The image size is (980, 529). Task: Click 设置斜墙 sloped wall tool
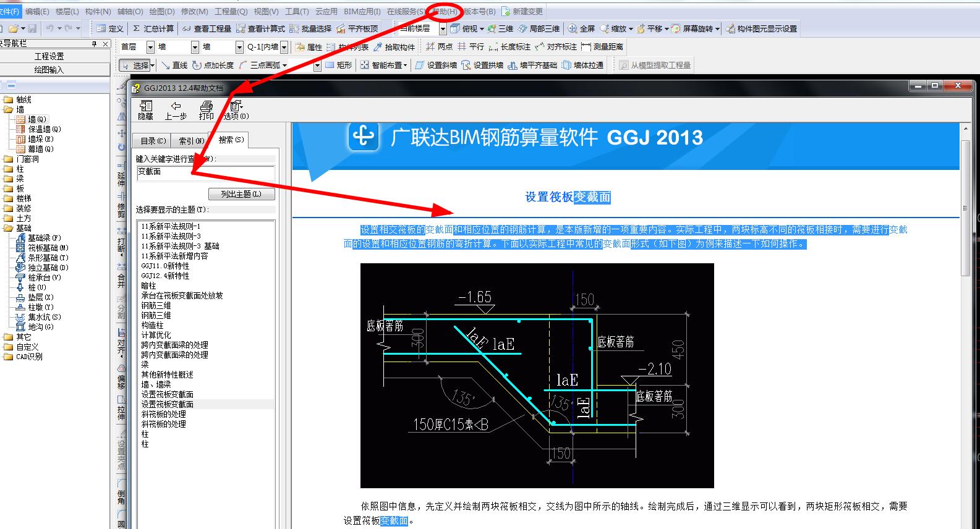tap(437, 65)
